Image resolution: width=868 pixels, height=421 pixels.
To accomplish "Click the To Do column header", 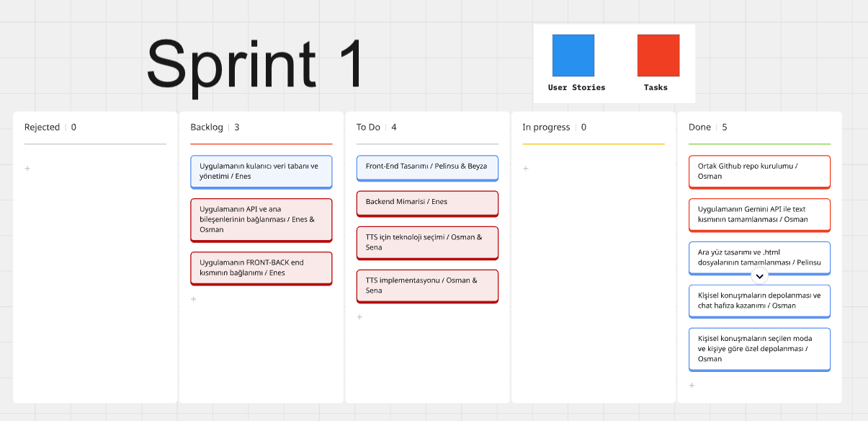I will (368, 128).
